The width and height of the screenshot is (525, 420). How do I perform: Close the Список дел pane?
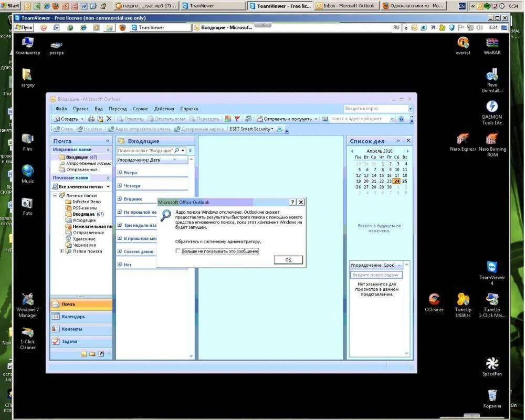[x=408, y=140]
